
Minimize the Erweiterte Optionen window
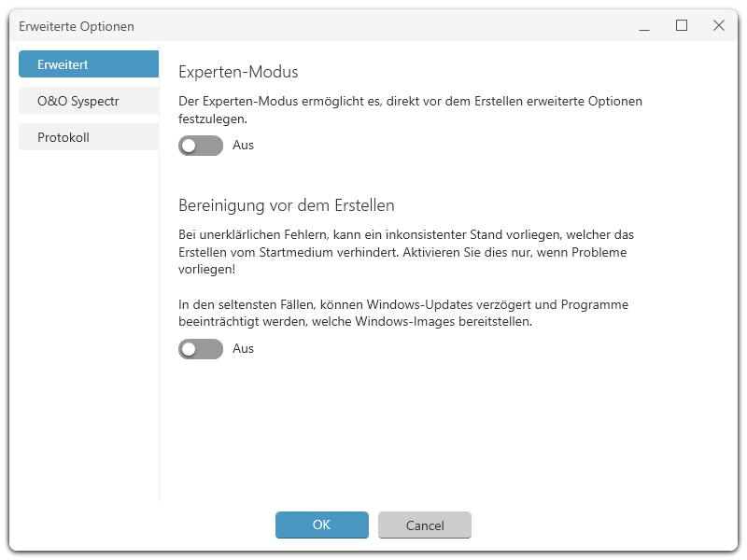pos(644,26)
